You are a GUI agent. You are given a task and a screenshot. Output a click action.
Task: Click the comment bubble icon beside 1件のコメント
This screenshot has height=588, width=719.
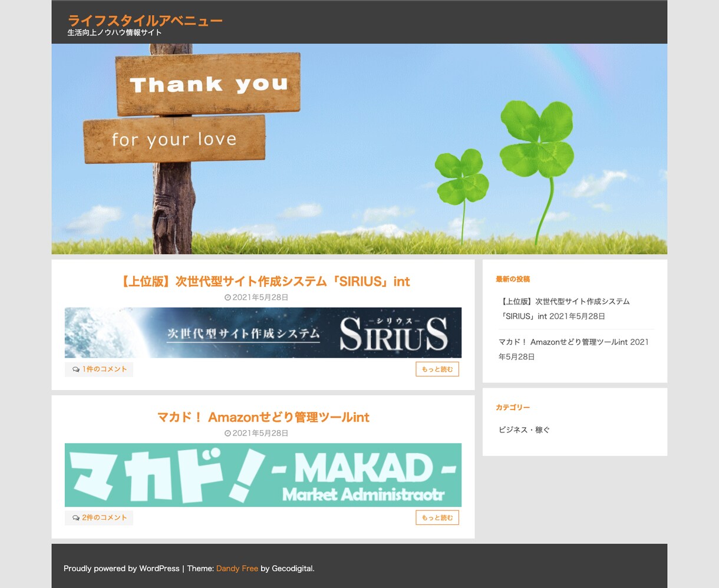click(x=76, y=369)
